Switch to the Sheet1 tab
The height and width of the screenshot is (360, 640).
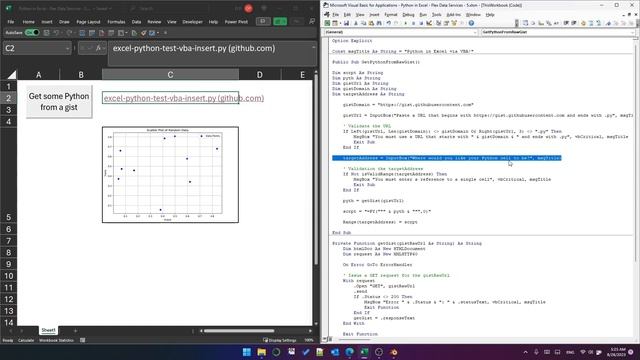coord(48,330)
